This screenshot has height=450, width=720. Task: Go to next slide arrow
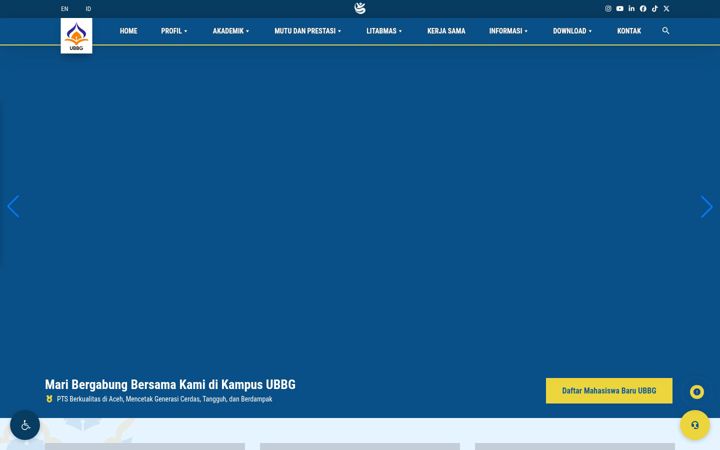pyautogui.click(x=706, y=207)
